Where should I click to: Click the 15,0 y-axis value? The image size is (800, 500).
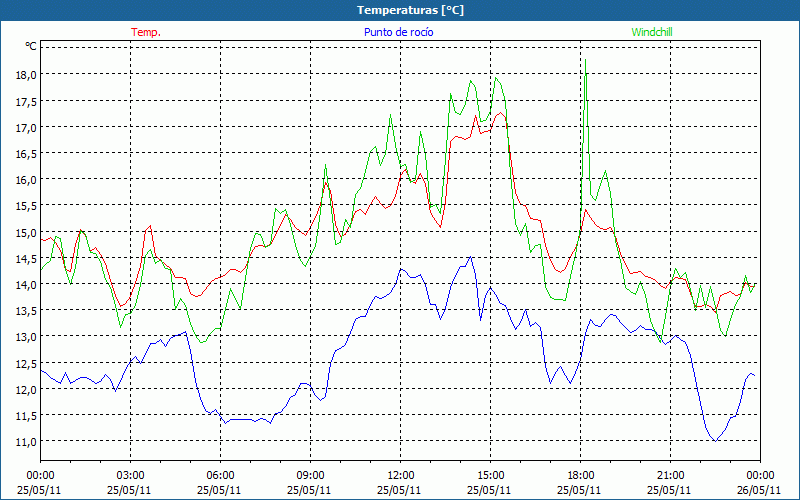pyautogui.click(x=27, y=232)
